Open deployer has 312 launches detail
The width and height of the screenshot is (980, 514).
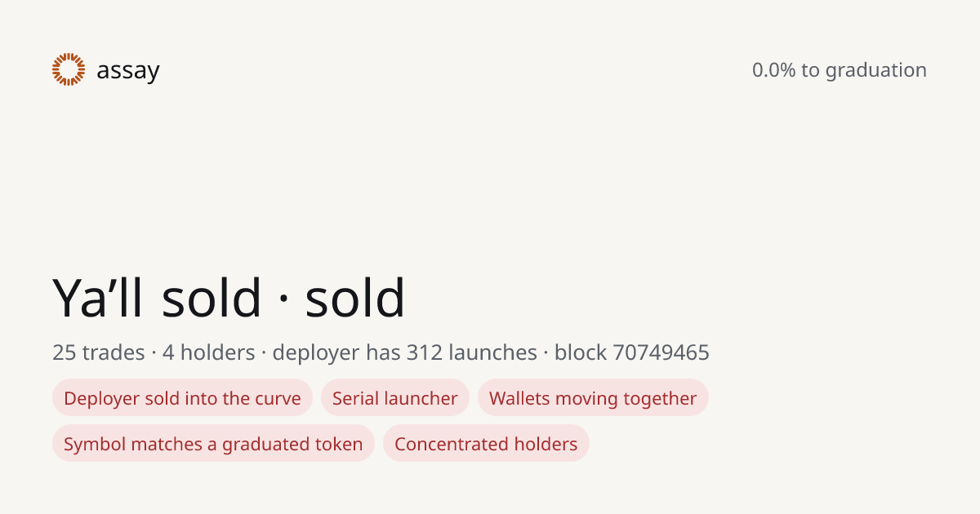[x=404, y=352]
